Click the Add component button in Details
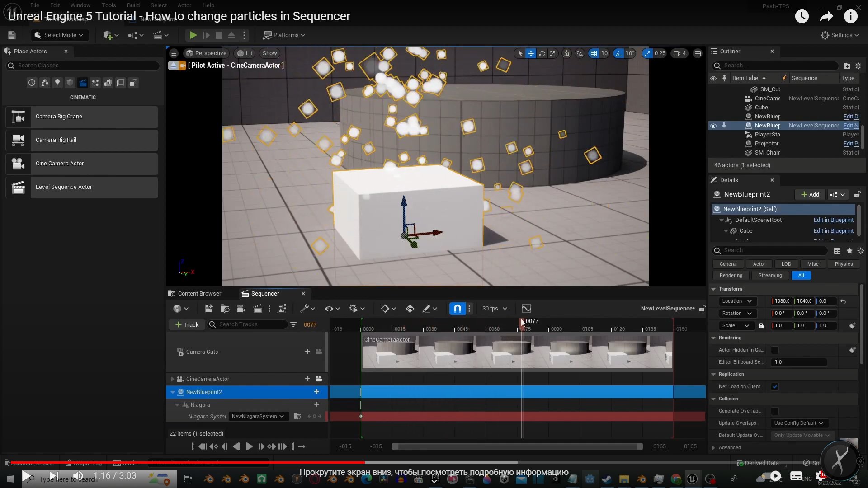This screenshot has width=868, height=488. point(810,195)
